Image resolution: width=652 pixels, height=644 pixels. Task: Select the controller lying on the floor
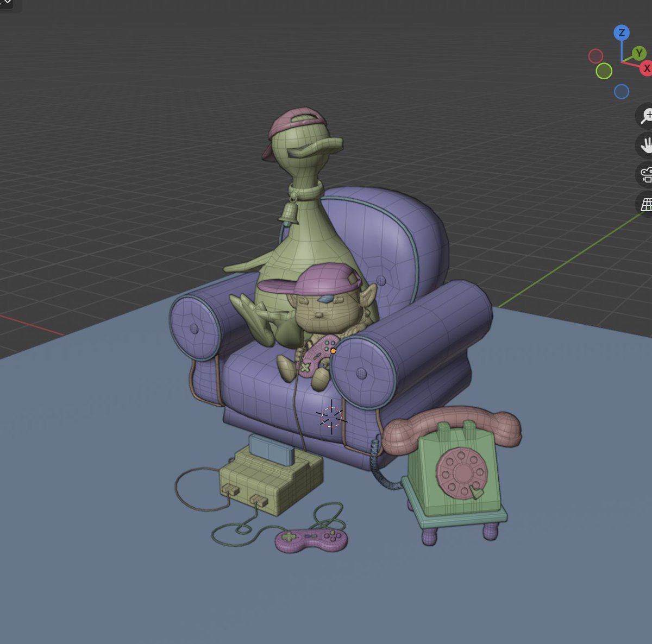310,540
